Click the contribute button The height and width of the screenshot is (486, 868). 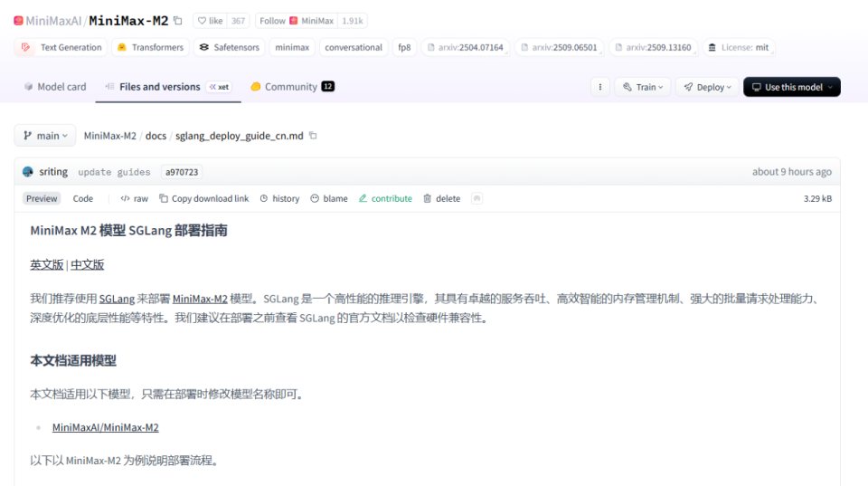tap(385, 198)
